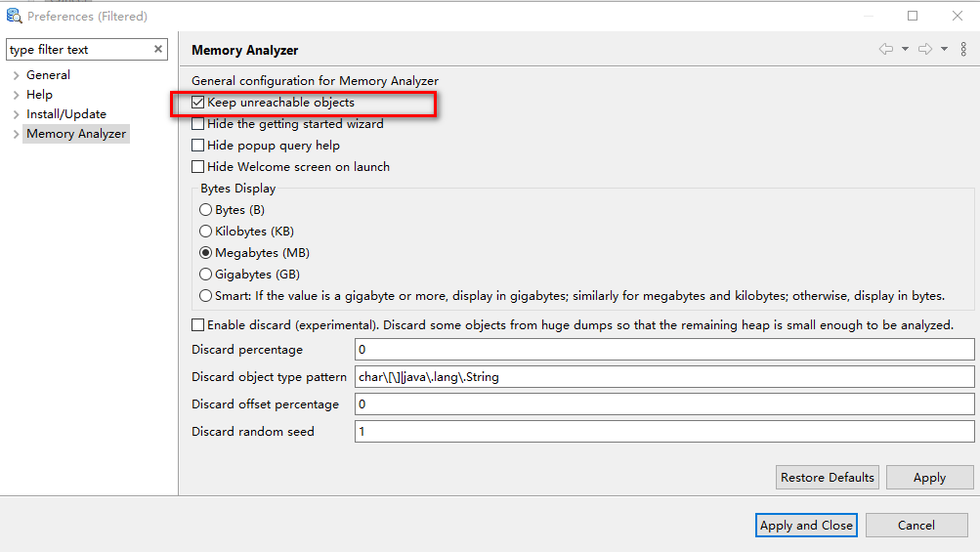Expand the Help tree node
The height and width of the screenshot is (552, 980).
[x=16, y=95]
